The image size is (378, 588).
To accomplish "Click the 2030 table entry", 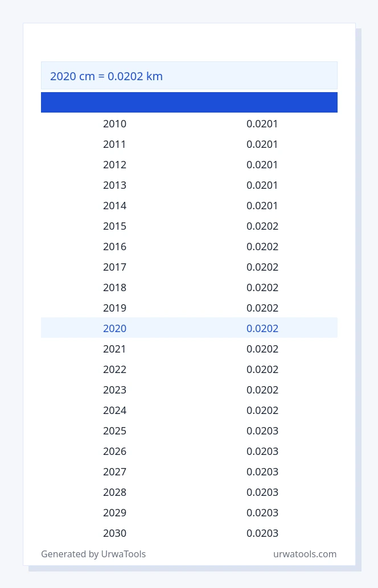I will [115, 533].
